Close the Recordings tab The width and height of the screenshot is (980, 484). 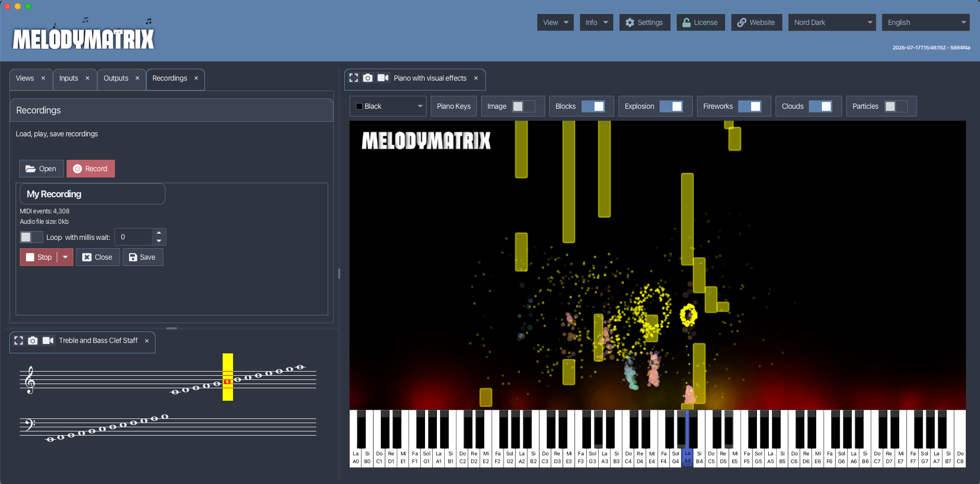[196, 78]
